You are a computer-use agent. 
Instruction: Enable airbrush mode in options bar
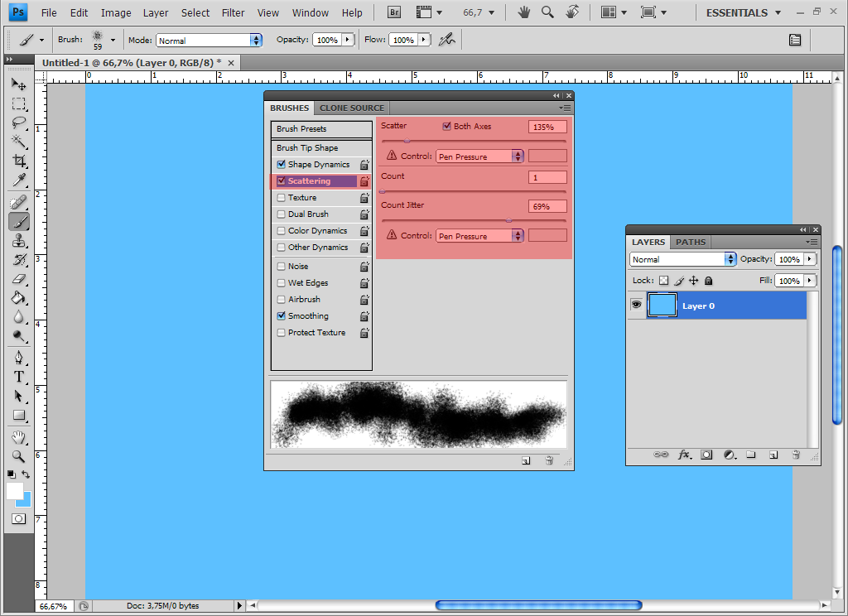446,40
